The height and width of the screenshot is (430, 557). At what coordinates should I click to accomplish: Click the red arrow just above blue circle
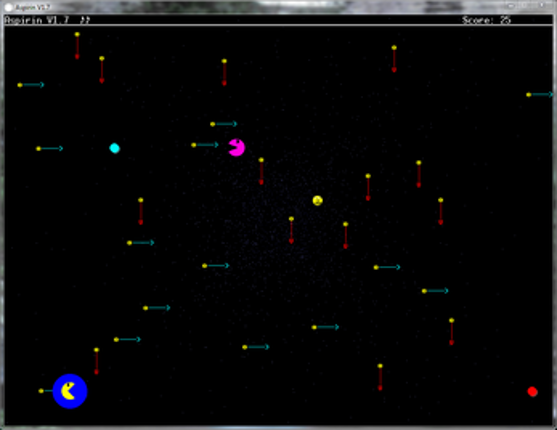(96, 361)
